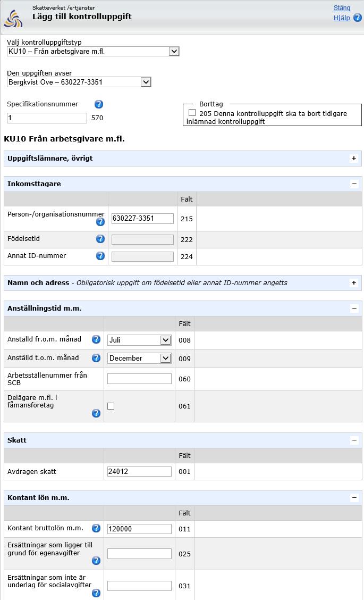
Task: Click the Annat ID-nummer input field
Action: tap(142, 257)
